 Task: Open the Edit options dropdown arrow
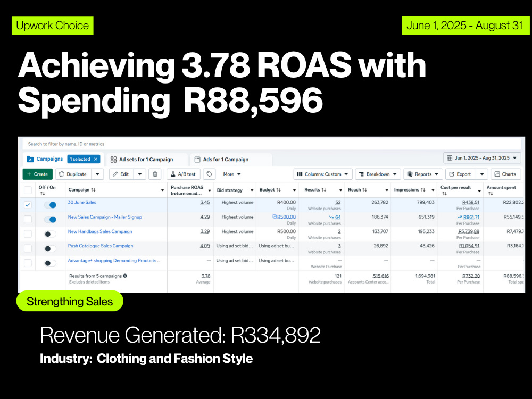140,174
